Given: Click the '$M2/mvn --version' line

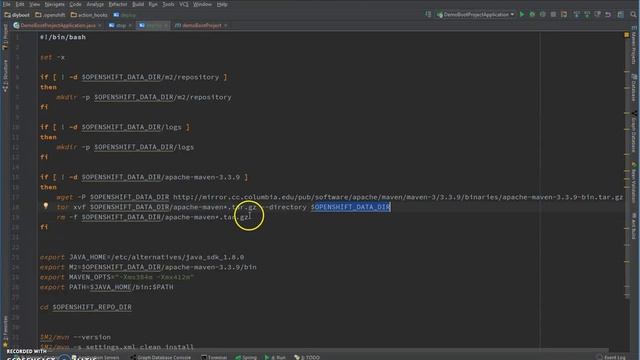Looking at the screenshot, I should pos(75,337).
